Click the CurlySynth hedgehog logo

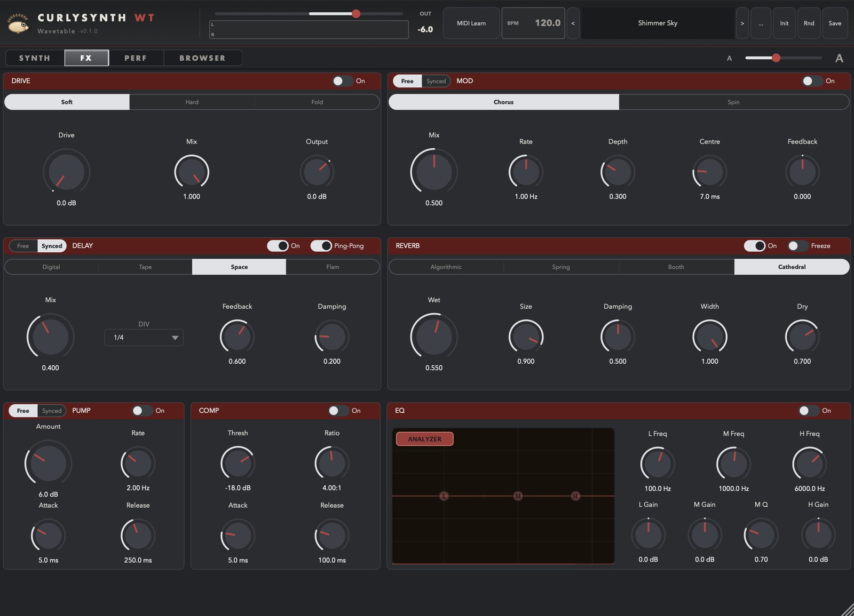point(19,23)
